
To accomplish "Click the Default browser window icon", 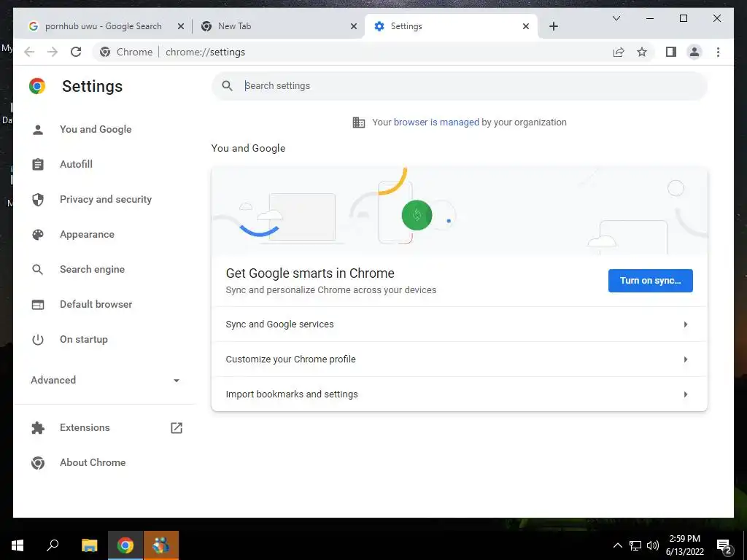I will tap(38, 304).
